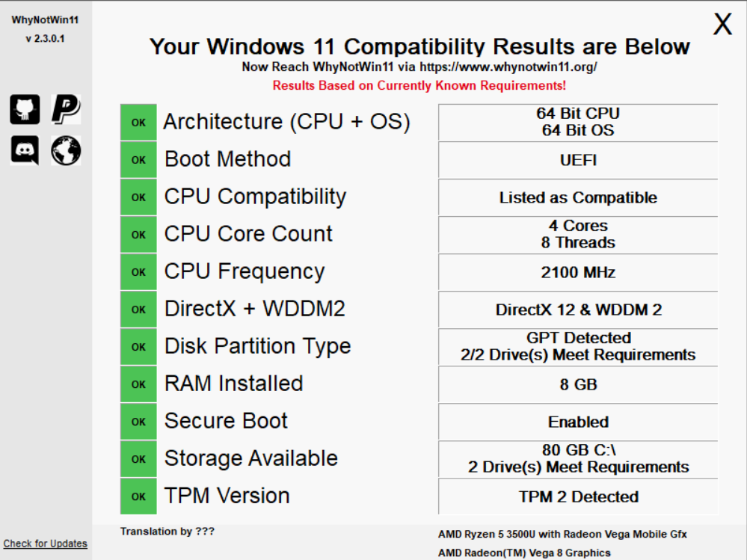Click the 4 Cores 8 Threads result
This screenshot has width=747, height=560.
pyautogui.click(x=578, y=235)
